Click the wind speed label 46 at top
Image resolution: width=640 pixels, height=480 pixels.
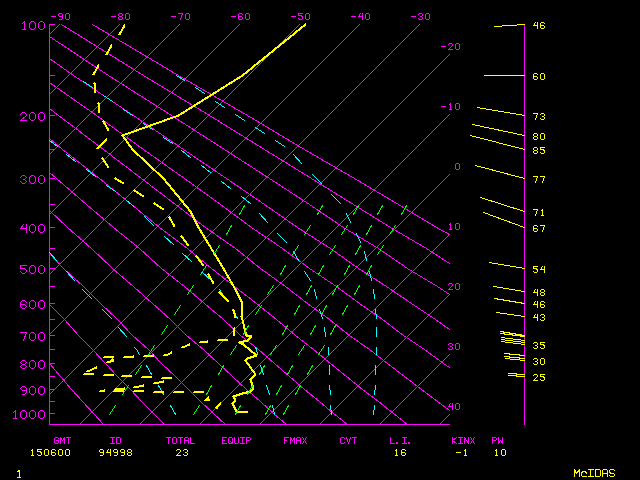538,26
